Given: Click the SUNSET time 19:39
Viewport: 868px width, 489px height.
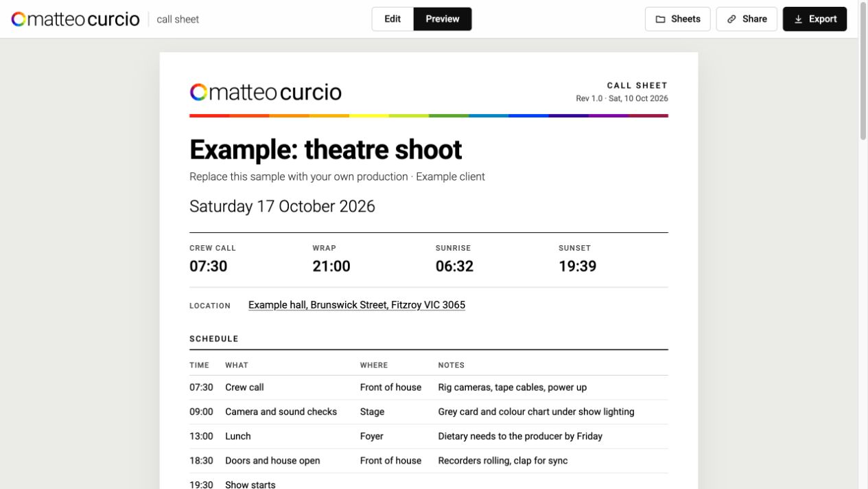Looking at the screenshot, I should (x=577, y=266).
